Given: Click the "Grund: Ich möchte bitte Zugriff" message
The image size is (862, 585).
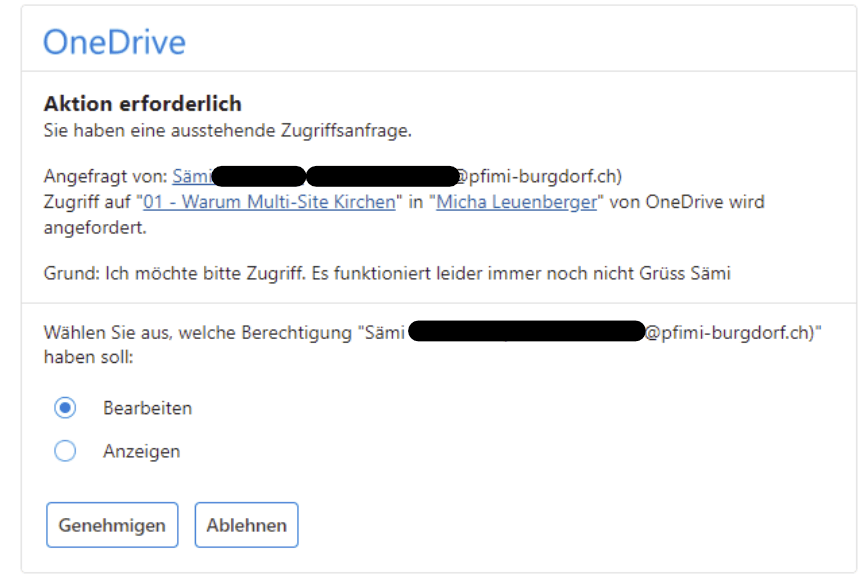Looking at the screenshot, I should pyautogui.click(x=387, y=273).
